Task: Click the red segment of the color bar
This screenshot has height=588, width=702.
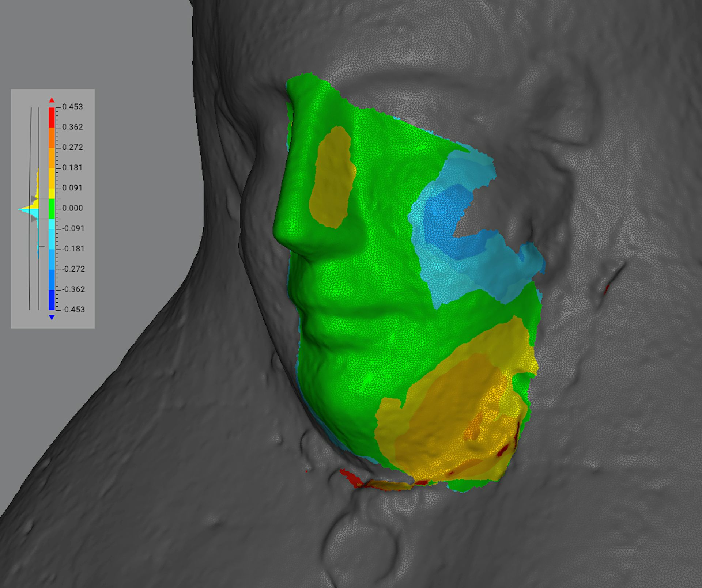Action: click(x=52, y=117)
